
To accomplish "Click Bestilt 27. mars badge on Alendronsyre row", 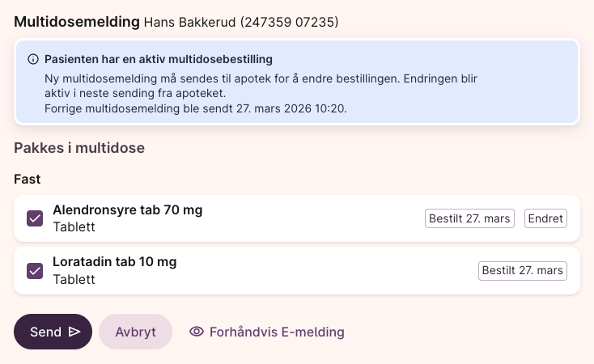I will pos(470,218).
